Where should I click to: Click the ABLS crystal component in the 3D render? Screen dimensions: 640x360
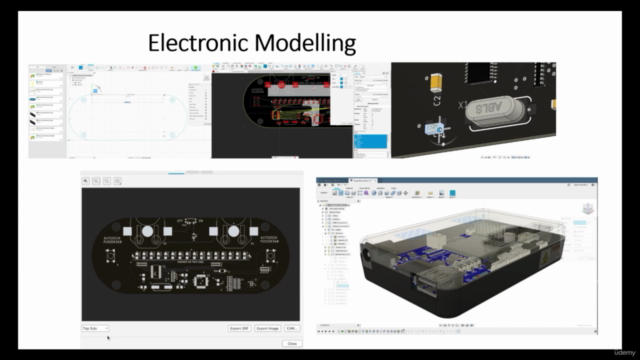coord(494,110)
